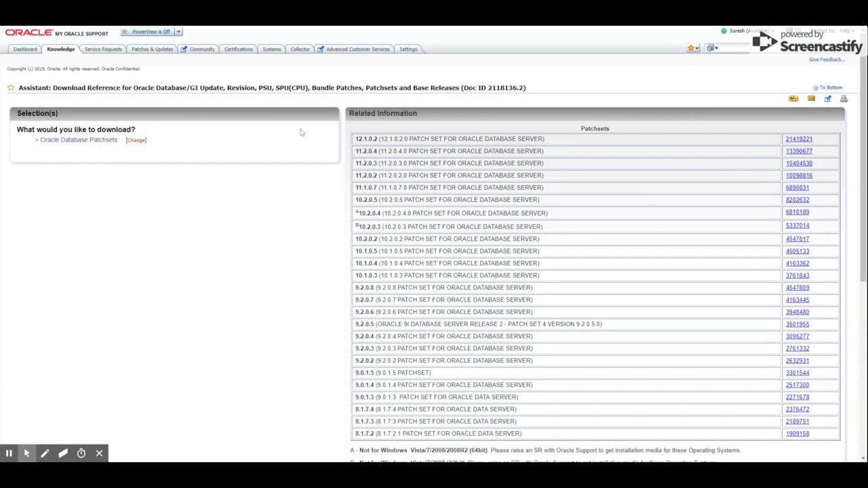Email this document via envelope icon
The height and width of the screenshot is (488, 868).
click(x=811, y=99)
